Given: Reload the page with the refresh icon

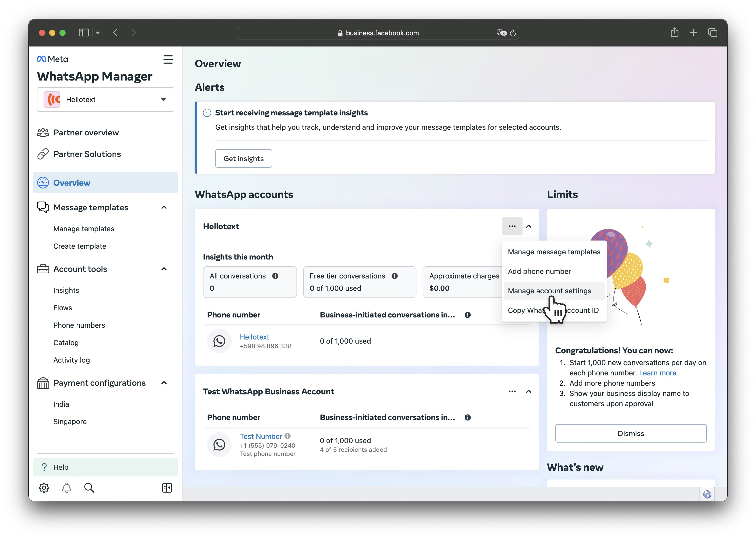Looking at the screenshot, I should pos(513,33).
